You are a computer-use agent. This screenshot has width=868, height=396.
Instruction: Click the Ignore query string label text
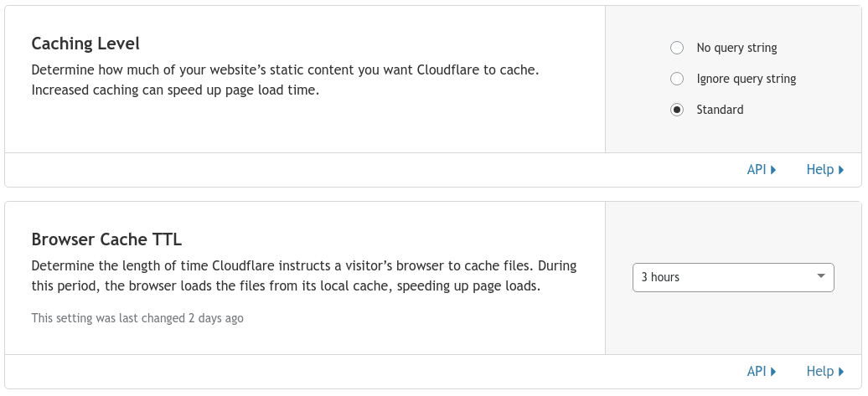747,79
